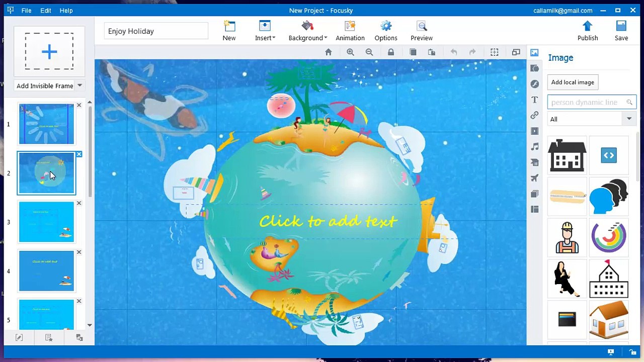Image resolution: width=644 pixels, height=362 pixels.
Task: Click the frame list scroll down arrow
Action: coord(90,325)
